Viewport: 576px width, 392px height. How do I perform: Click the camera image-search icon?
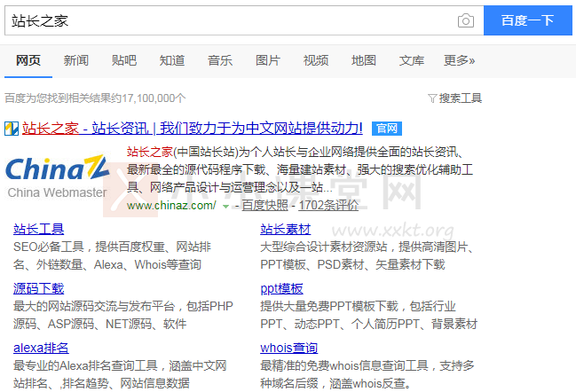(465, 21)
